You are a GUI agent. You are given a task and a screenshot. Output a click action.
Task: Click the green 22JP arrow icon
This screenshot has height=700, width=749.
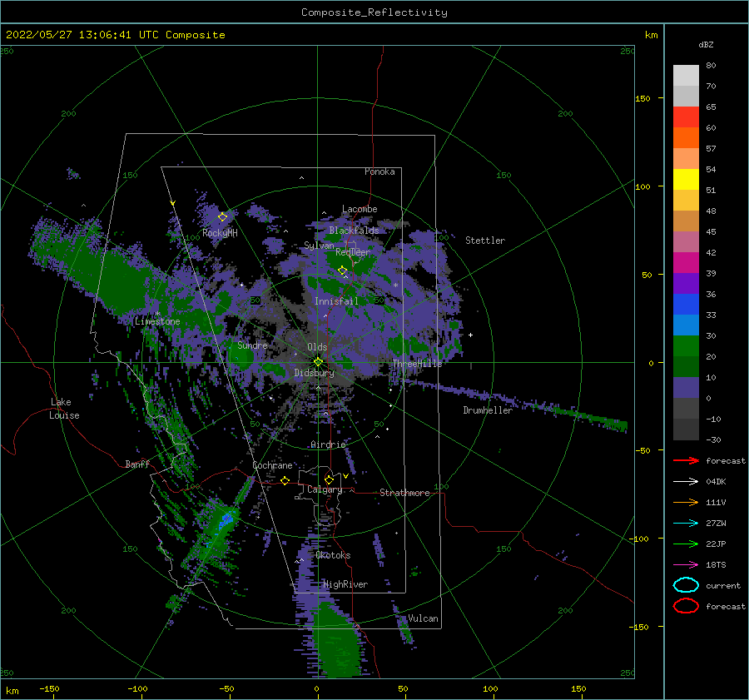686,544
